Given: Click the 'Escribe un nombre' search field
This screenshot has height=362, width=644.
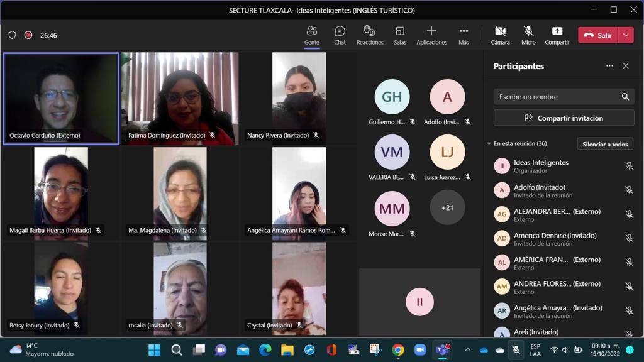Looking at the screenshot, I should point(557,97).
